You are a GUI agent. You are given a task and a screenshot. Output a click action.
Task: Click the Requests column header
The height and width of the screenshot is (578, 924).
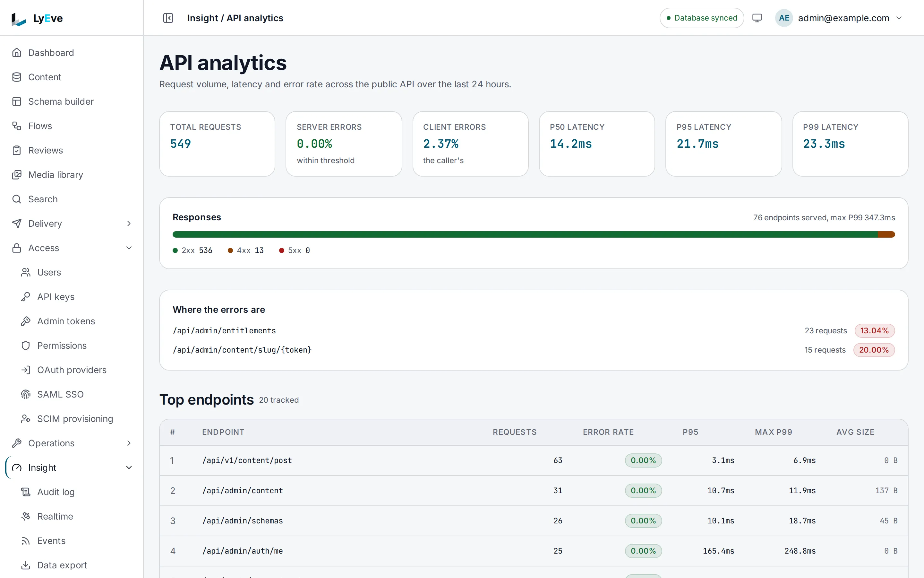tap(514, 432)
